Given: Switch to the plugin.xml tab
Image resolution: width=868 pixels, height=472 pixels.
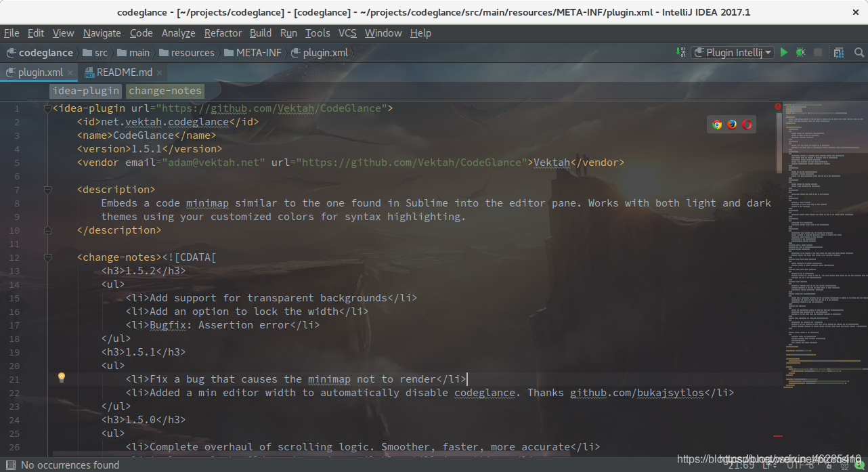Looking at the screenshot, I should [39, 72].
